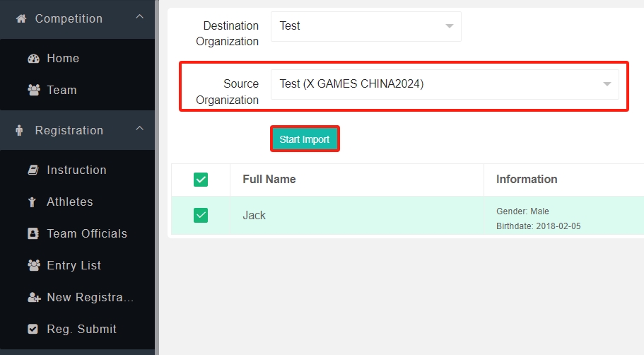Click the house icon beside Competition

21,18
